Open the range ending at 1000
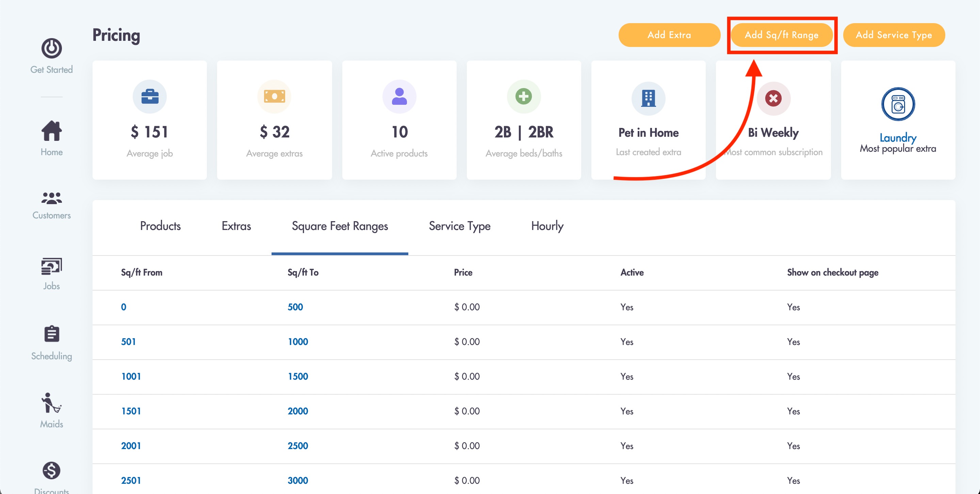This screenshot has width=980, height=494. click(x=298, y=342)
